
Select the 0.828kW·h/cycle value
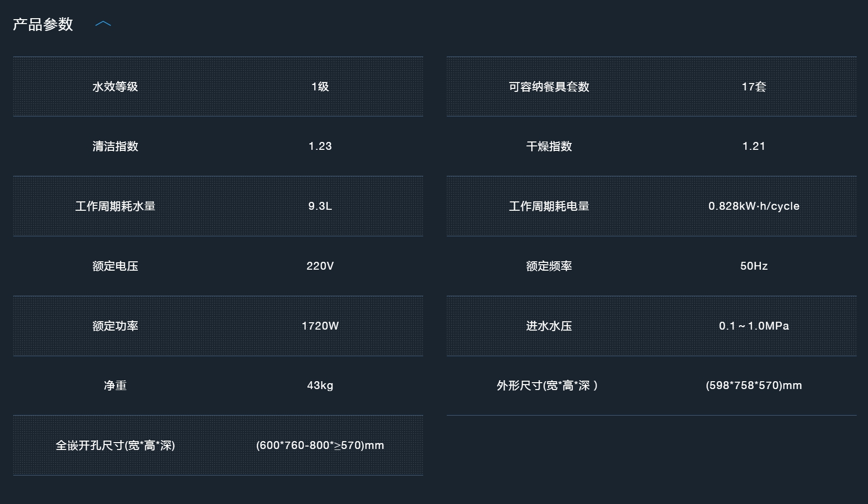[x=754, y=206]
